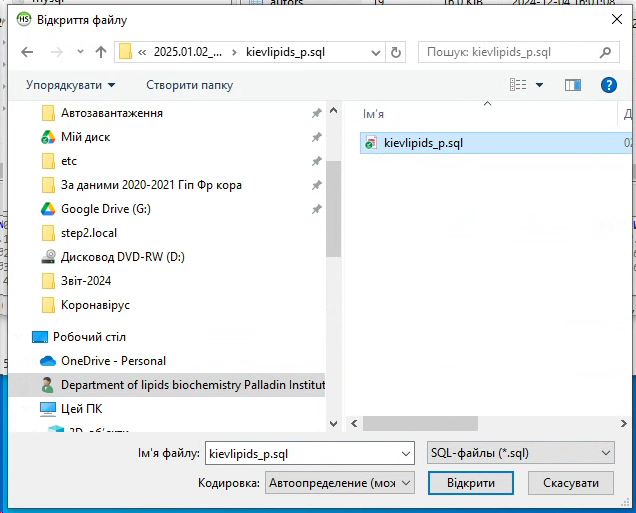Click the Робочий стіл desktop icon
636x513 pixels.
[x=40, y=337]
